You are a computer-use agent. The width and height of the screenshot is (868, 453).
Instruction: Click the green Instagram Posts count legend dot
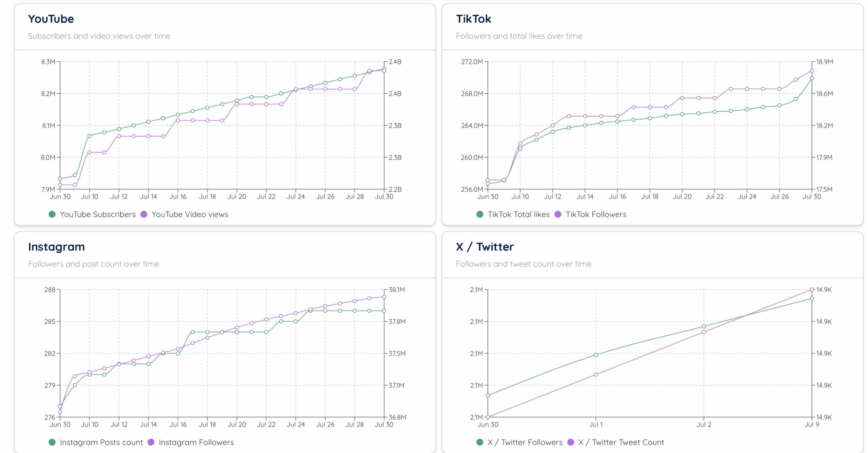pyautogui.click(x=52, y=442)
